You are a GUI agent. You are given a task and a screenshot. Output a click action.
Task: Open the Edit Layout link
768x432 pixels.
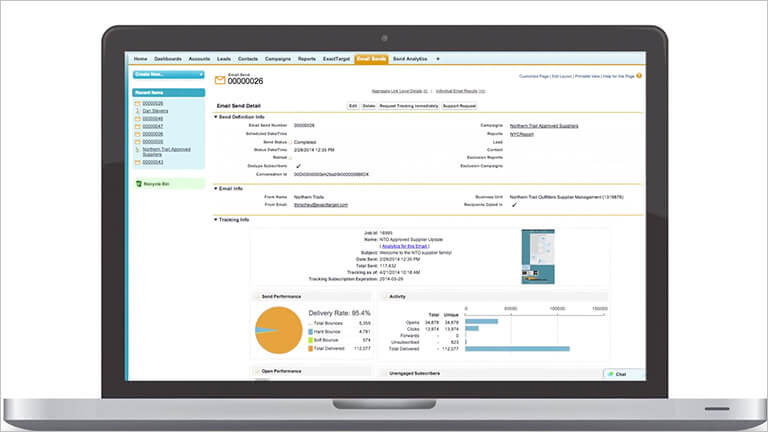562,76
